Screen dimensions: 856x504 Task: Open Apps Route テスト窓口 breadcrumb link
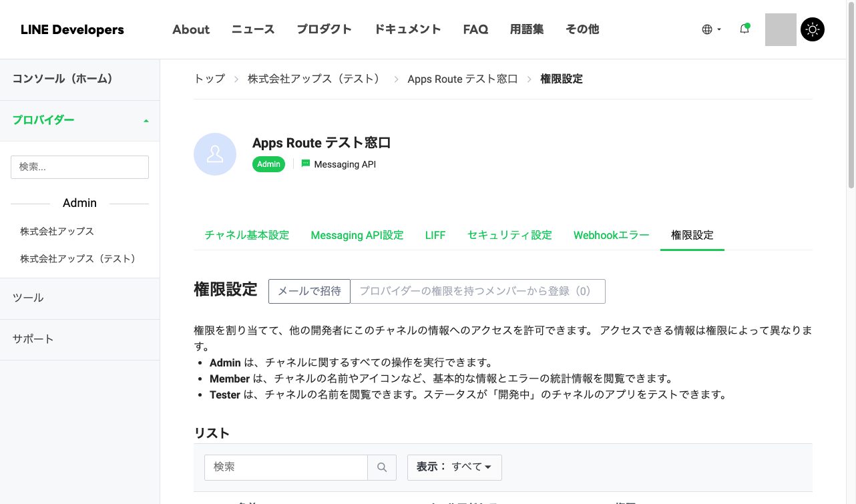click(463, 79)
